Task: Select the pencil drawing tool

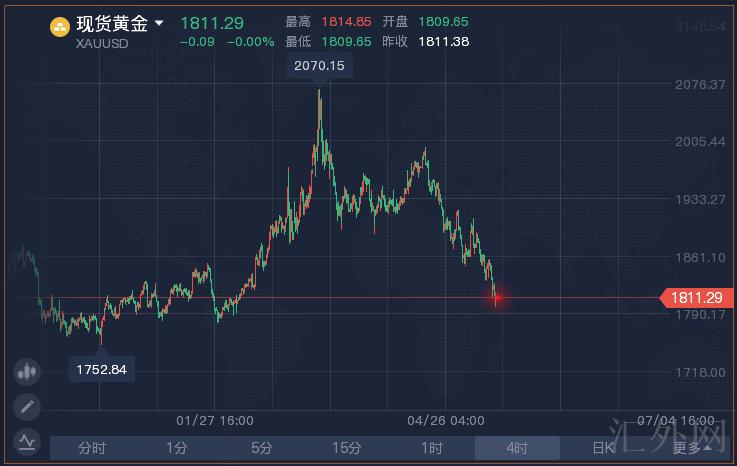Action: 26,406
